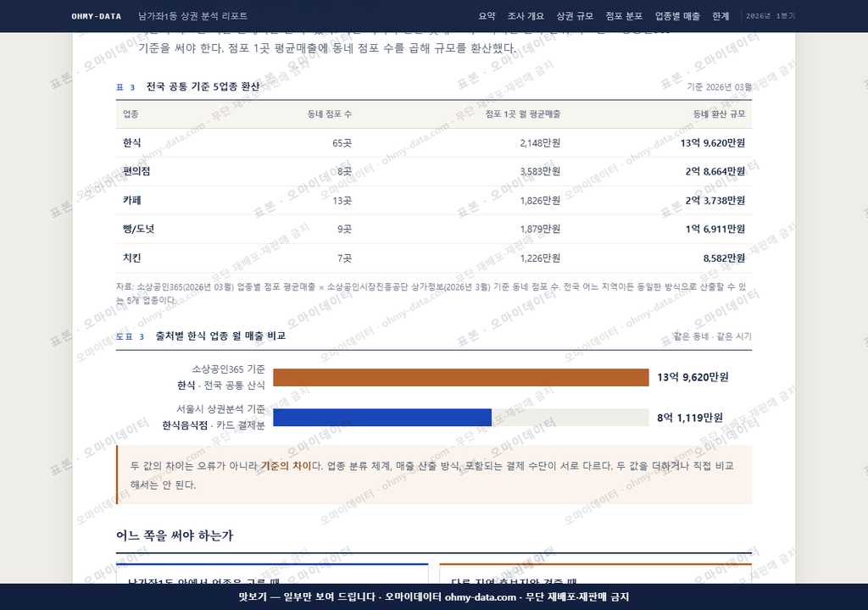
Task: Click highlighted 기준의 차이 text in note
Action: point(287,465)
